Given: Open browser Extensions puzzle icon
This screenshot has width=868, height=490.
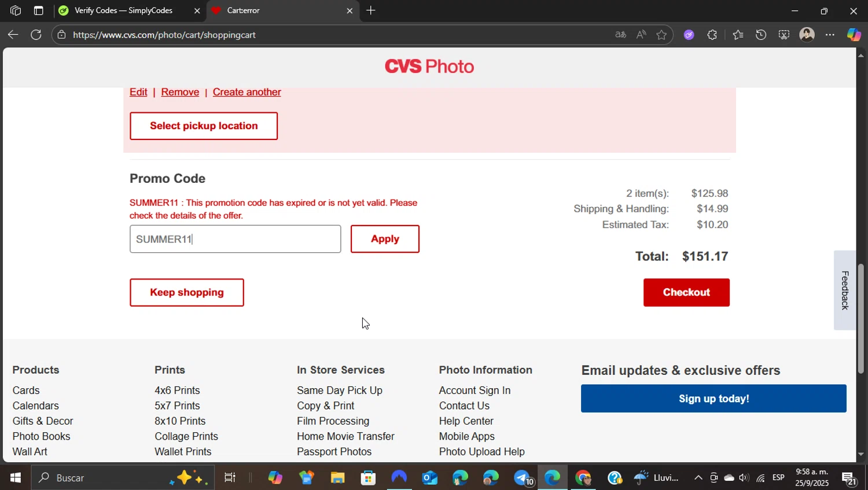Looking at the screenshot, I should (712, 35).
